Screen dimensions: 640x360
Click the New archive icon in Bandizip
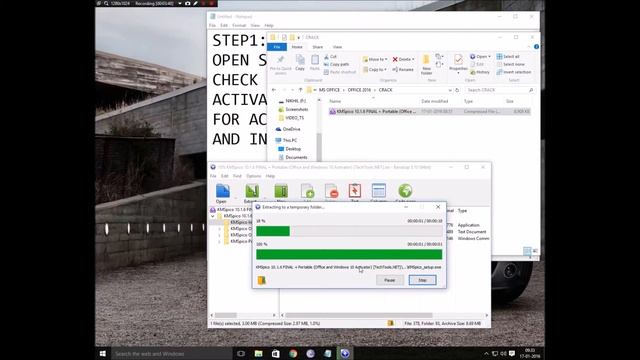281,191
